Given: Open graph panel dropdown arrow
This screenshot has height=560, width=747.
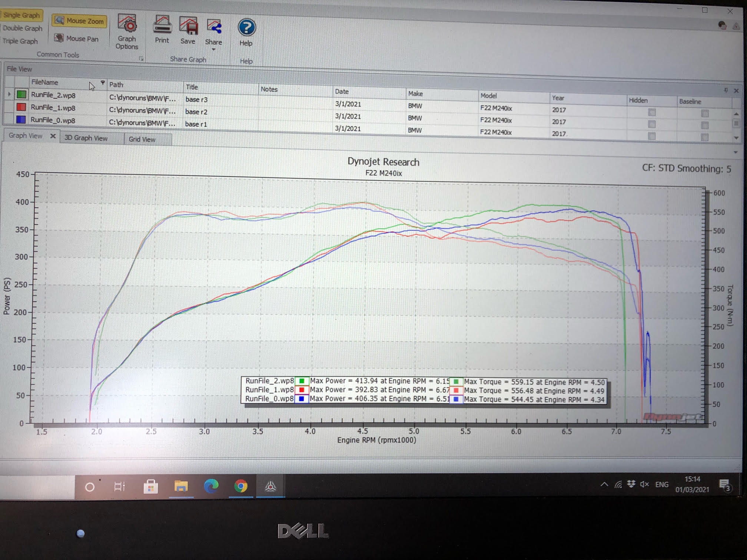Looking at the screenshot, I should (736, 152).
